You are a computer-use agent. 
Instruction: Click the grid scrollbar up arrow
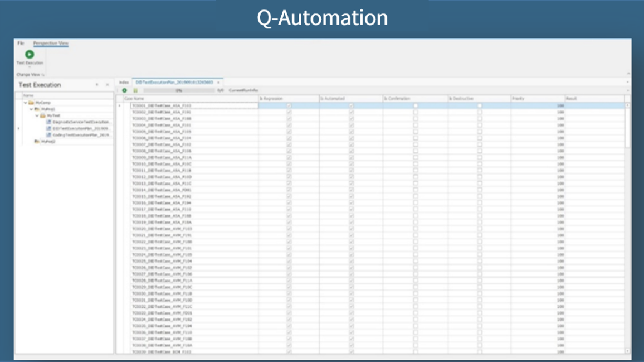click(627, 106)
